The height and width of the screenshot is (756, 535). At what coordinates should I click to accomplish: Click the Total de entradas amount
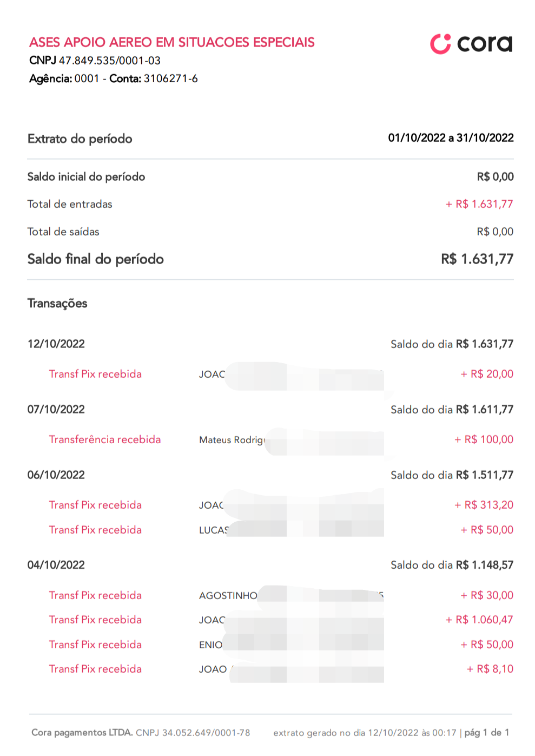click(x=479, y=204)
